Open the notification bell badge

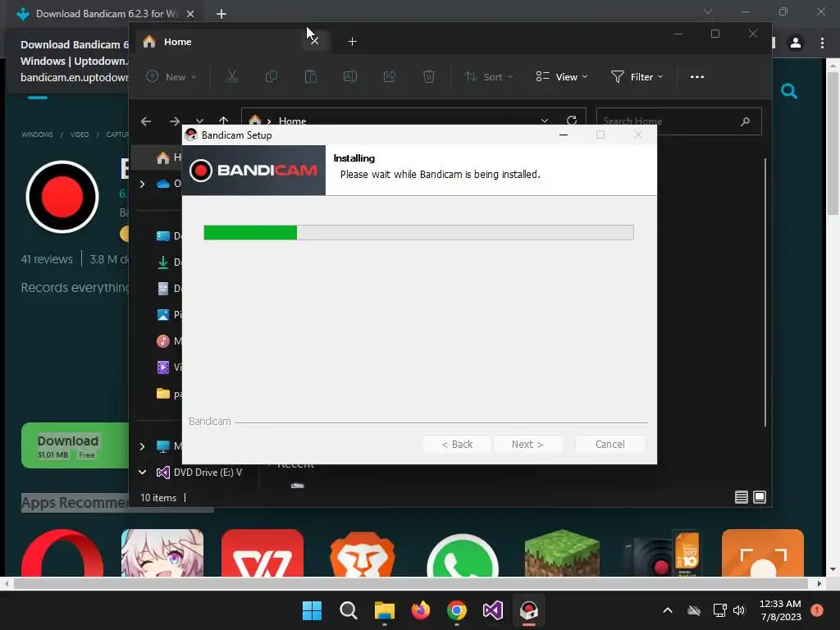coord(817,610)
